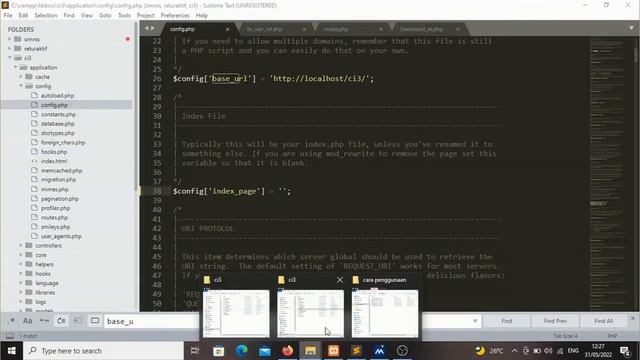Screen dimensions: 640x360
Task: Open Firefox from the taskbar
Action: click(288, 351)
